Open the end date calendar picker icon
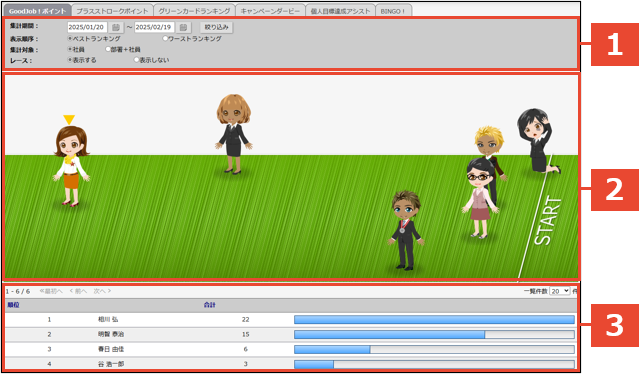 point(183,27)
